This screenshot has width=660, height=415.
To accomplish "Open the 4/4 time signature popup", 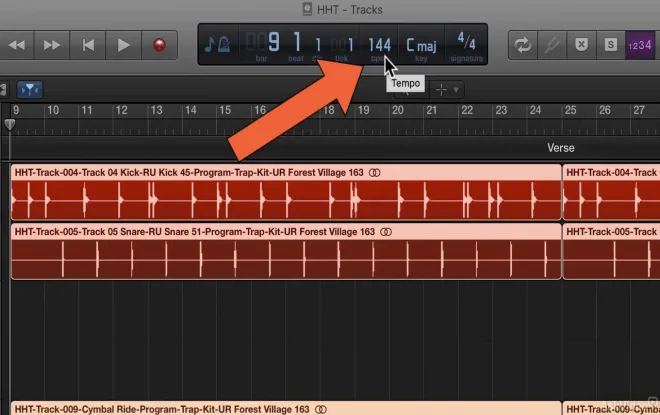I will coord(466,43).
